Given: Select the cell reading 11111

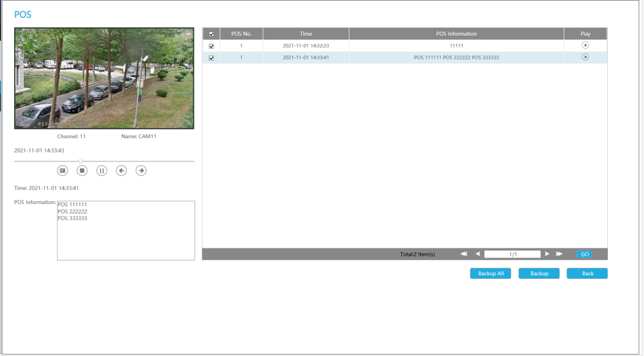Looking at the screenshot, I should [456, 46].
